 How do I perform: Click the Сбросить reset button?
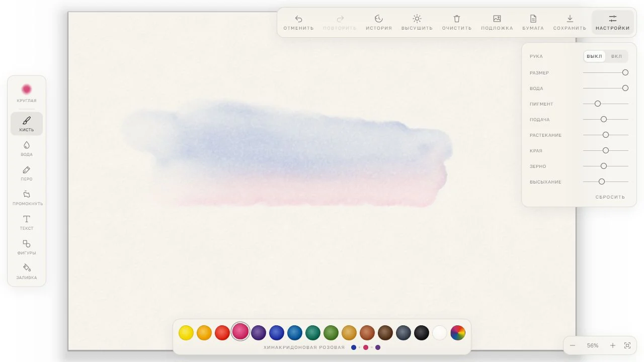pos(610,197)
